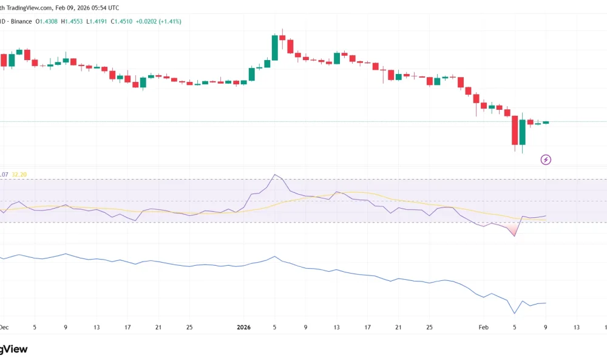
Task: Click the purple RSI value label
Action: [5, 174]
